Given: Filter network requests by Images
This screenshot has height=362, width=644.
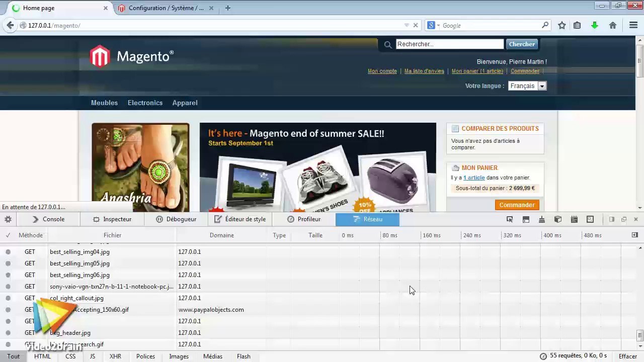Looking at the screenshot, I should click(x=179, y=356).
